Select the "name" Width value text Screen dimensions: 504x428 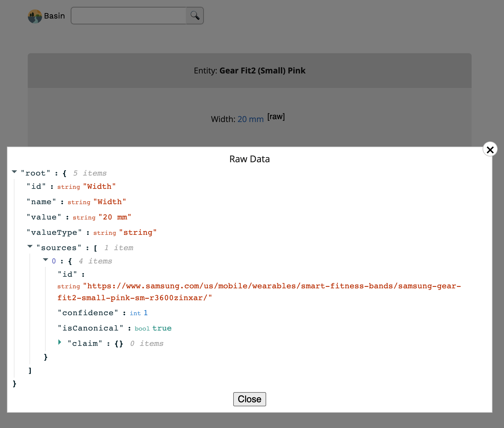pyautogui.click(x=110, y=202)
